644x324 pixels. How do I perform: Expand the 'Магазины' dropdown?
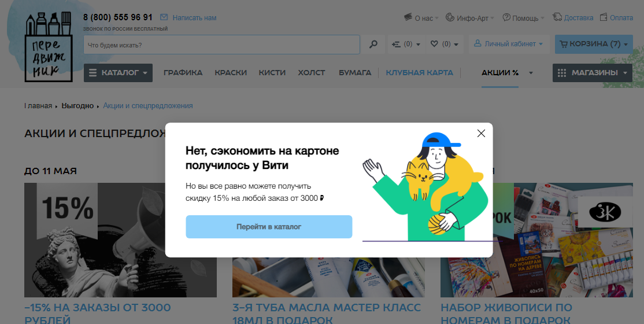(x=593, y=73)
